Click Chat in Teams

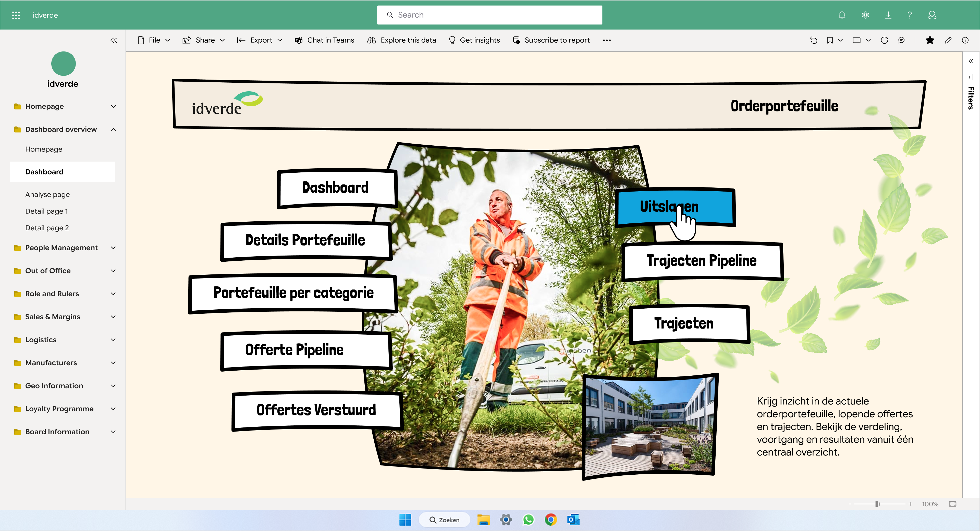(325, 40)
